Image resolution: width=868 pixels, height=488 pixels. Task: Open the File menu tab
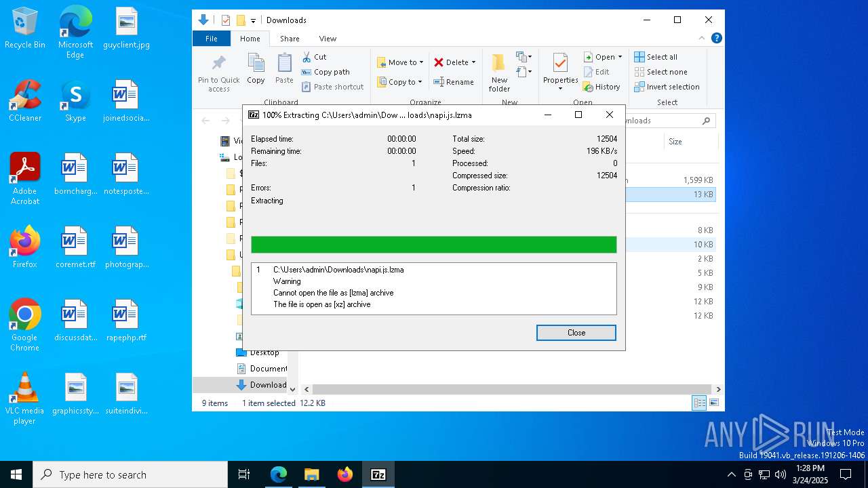point(212,39)
